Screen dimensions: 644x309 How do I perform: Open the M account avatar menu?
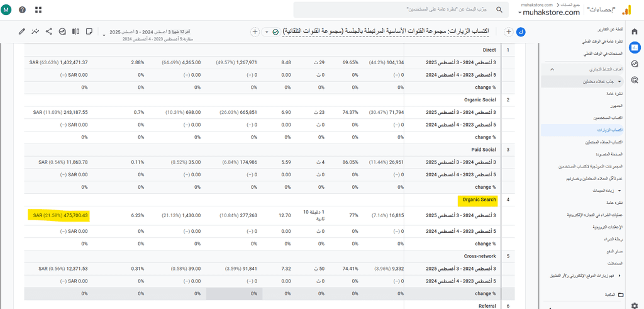coord(6,10)
